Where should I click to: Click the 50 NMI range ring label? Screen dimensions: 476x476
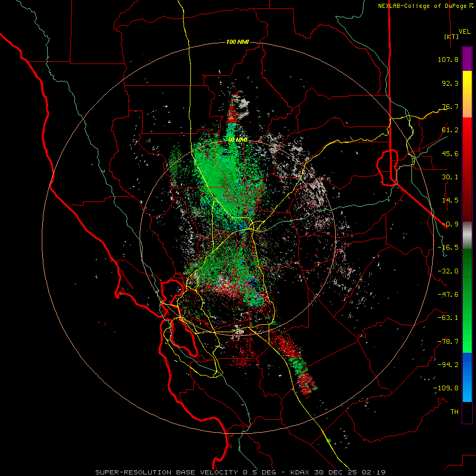237,140
